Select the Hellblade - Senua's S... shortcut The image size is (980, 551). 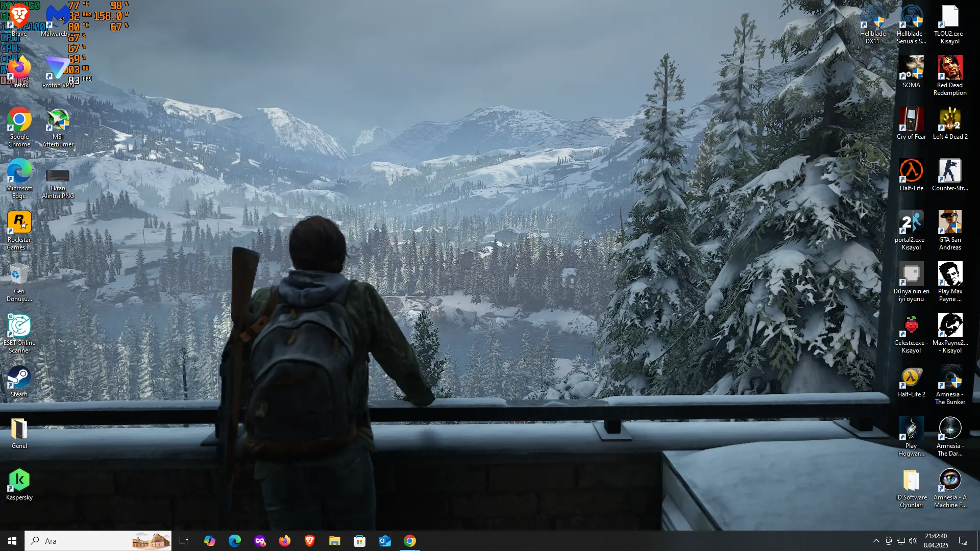tap(911, 24)
